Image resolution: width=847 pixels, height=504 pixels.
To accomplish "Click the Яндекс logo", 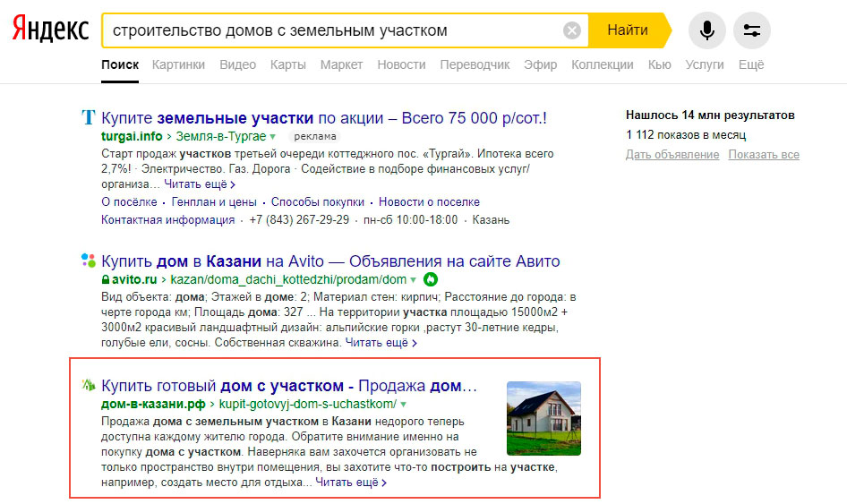I will tap(51, 30).
